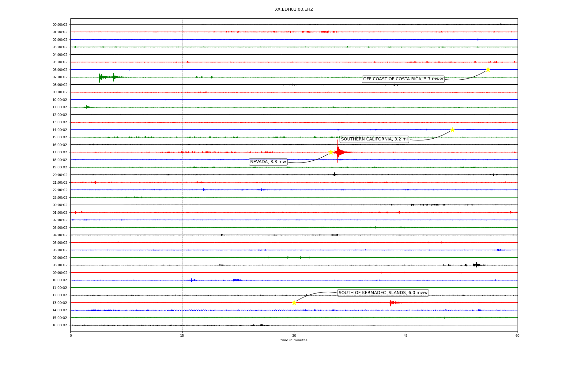This screenshot has width=588, height=368.
Task: Open the SOUTH OF KERMADEC ISLANDS annotation
Action: [x=383, y=293]
